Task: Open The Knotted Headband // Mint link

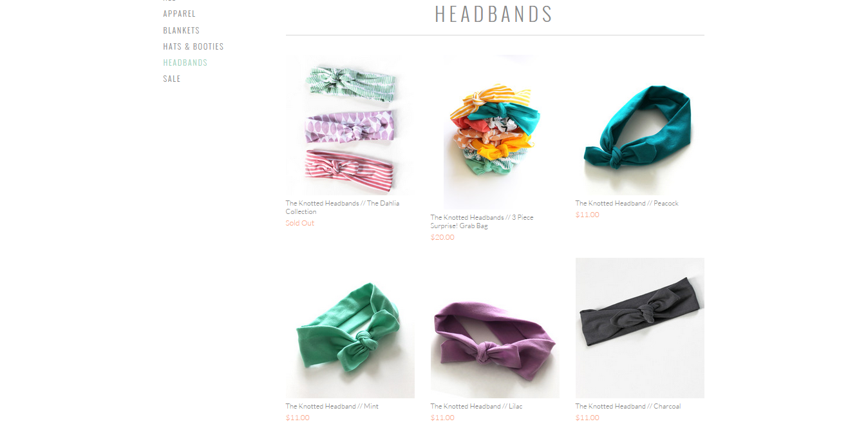Action: (332, 407)
